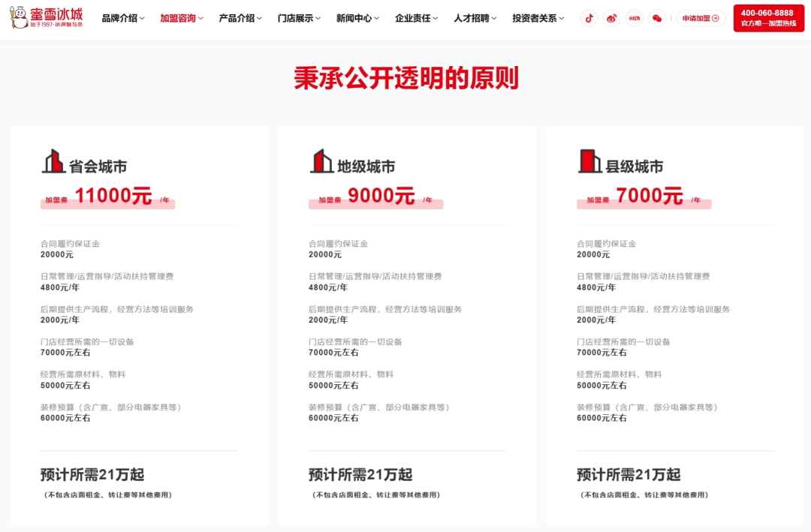Screen dimensions: 811x532
Task: Click the 蜜雪冰城 snowman logo
Action: pyautogui.click(x=46, y=17)
